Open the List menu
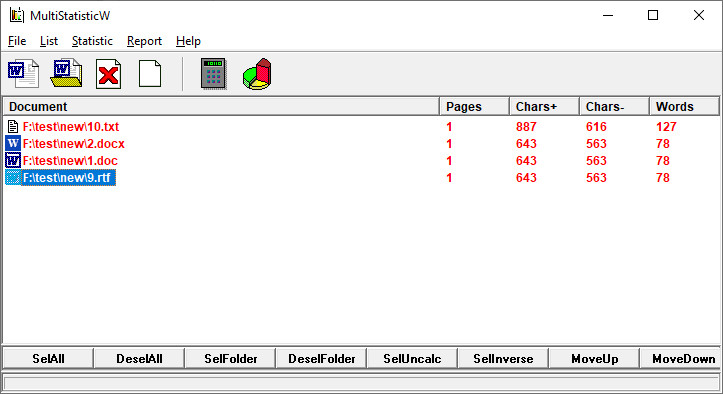This screenshot has height=394, width=723. pos(49,41)
